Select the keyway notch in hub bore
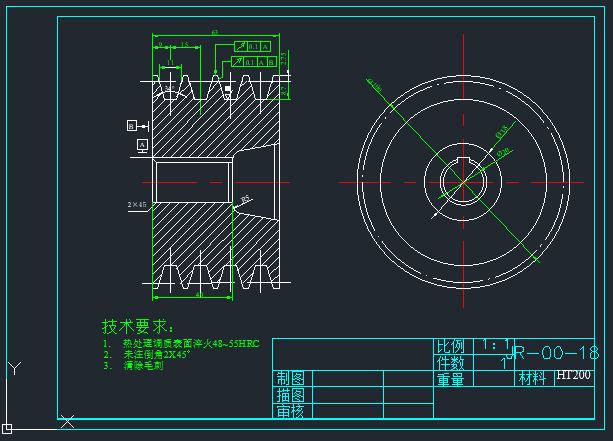The height and width of the screenshot is (441, 613). (463, 159)
